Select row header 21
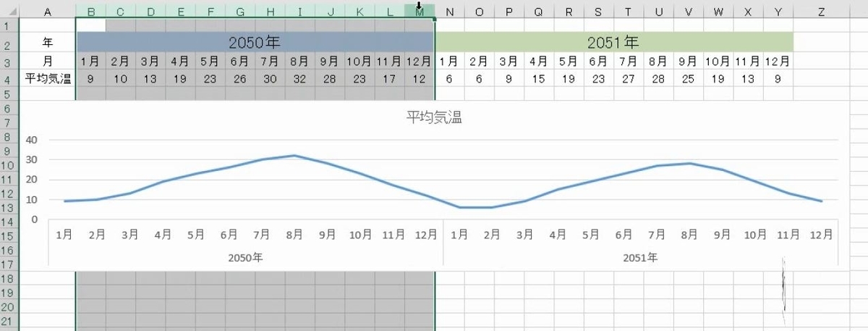The width and height of the screenshot is (868, 331). (9, 321)
